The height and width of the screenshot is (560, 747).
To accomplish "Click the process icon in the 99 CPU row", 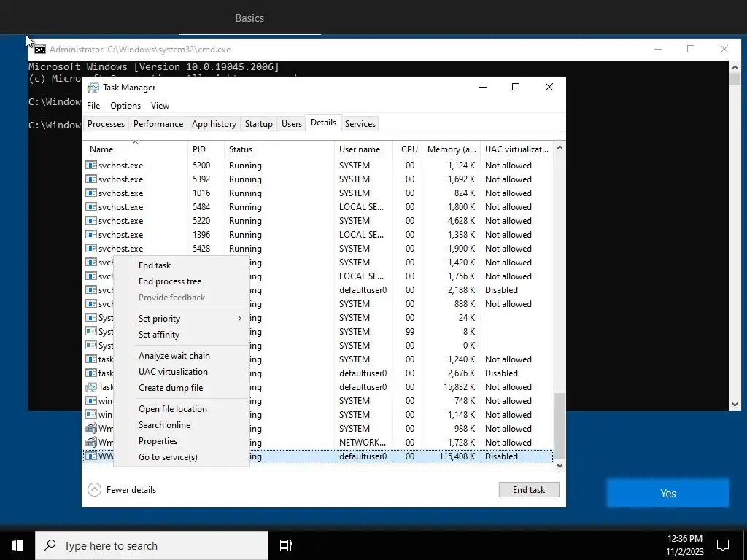I will (x=91, y=332).
